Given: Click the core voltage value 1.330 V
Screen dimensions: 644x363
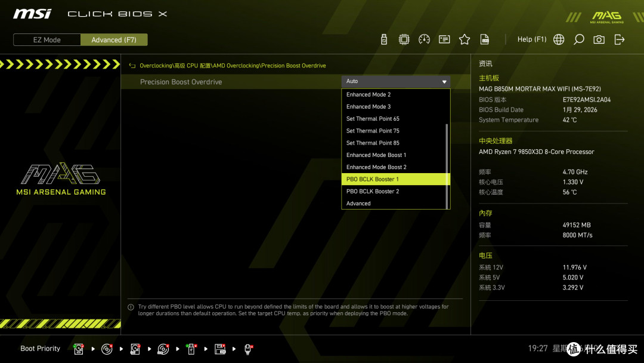Looking at the screenshot, I should (573, 182).
